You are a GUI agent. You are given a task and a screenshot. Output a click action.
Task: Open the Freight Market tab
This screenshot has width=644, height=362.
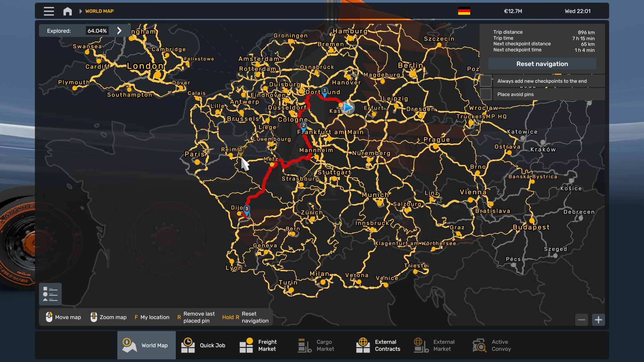point(263,345)
